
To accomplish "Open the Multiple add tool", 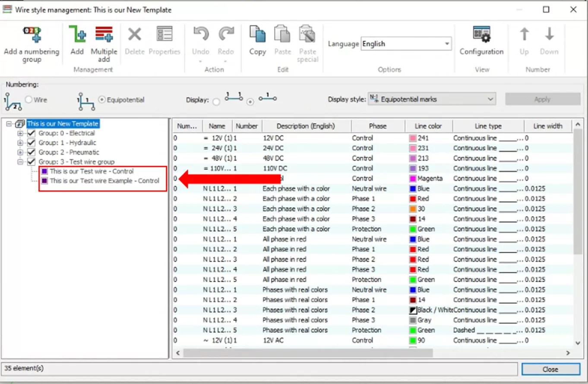I will pos(104,35).
